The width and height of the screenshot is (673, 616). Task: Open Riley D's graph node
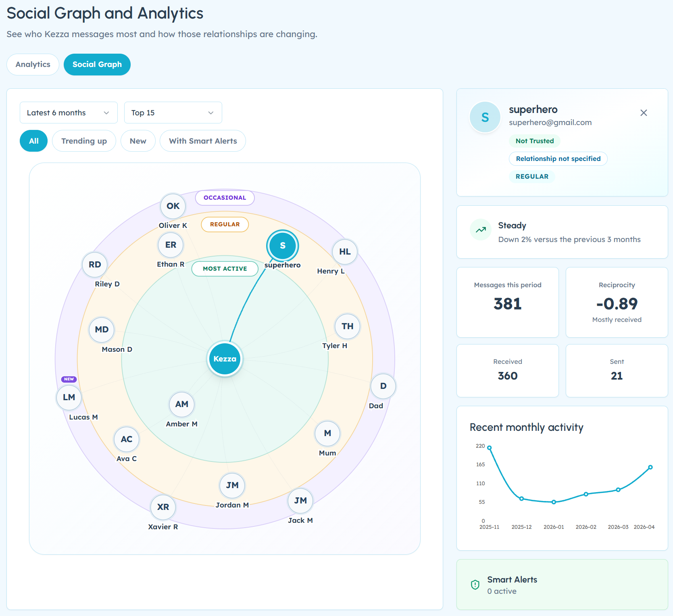95,265
